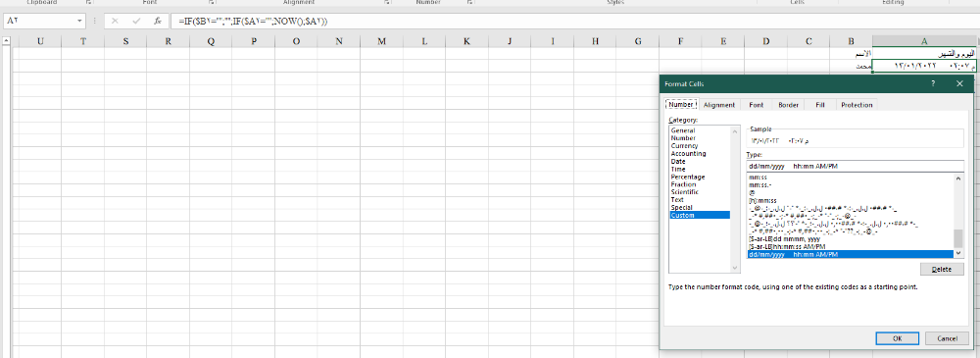Click the Type list scroll-up arrow

[x=958, y=179]
